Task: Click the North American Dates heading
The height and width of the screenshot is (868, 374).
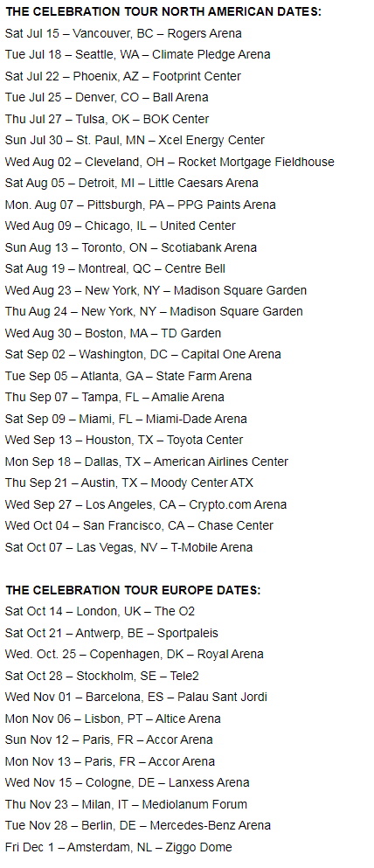Action: pos(163,11)
